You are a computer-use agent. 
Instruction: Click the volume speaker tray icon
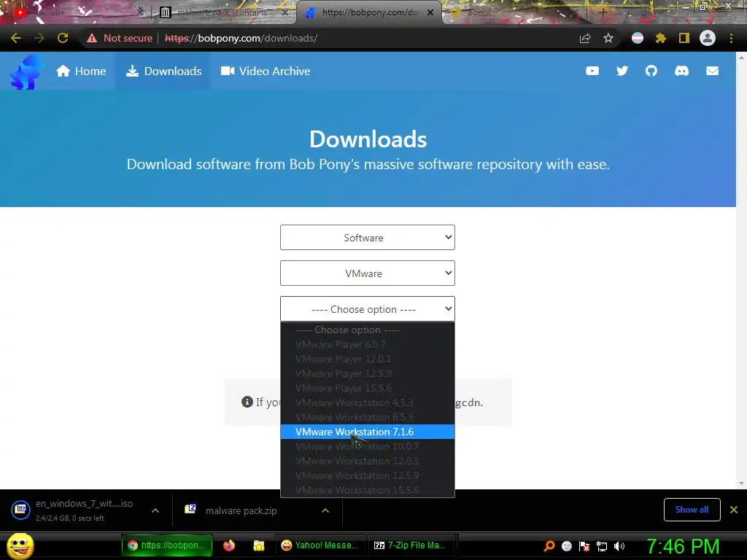click(619, 546)
